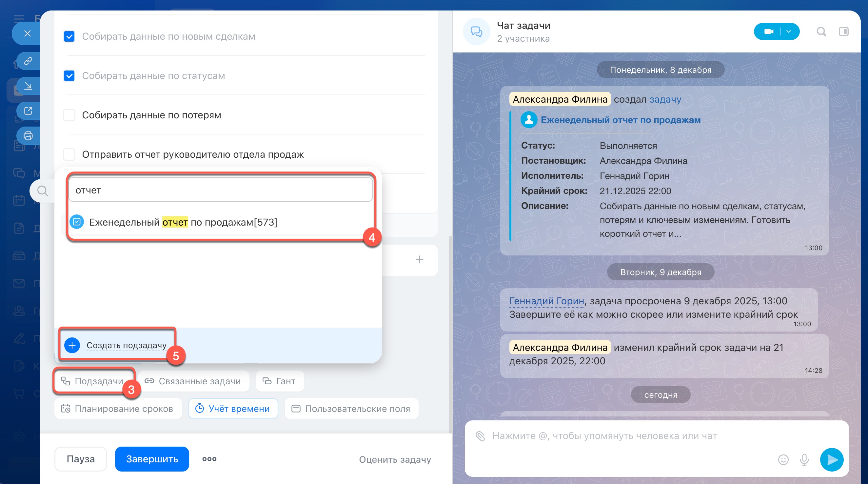
Task: Open the task in a new window icon
Action: pos(28,111)
